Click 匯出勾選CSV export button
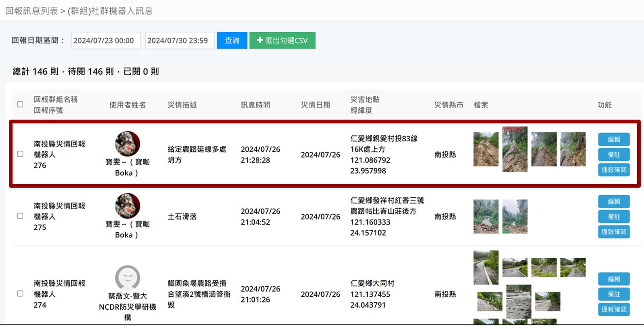Image resolution: width=644 pixels, height=329 pixels. pos(282,40)
